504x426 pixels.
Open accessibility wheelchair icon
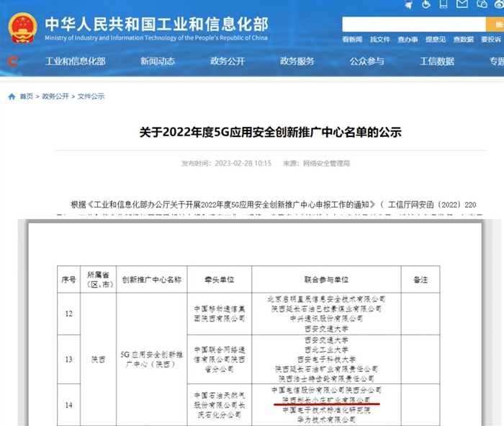coord(426,4)
